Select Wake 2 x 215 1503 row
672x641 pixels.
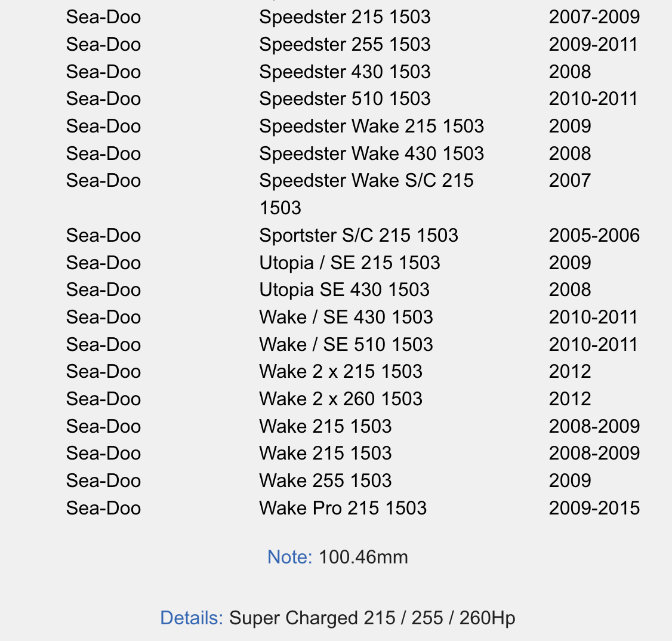point(353,371)
